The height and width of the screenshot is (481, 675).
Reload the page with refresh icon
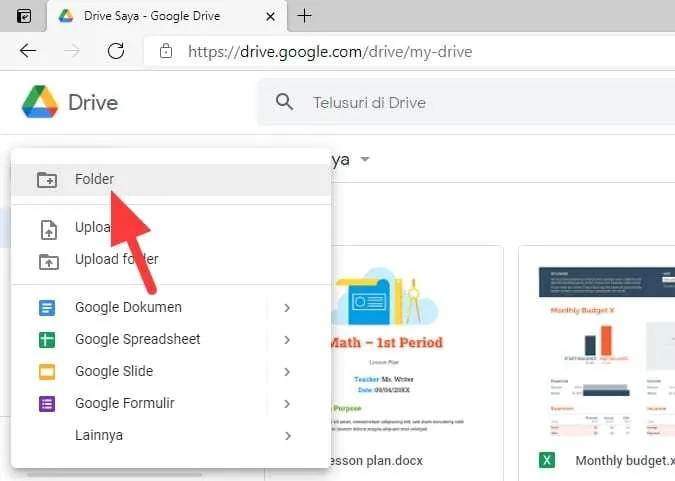coord(116,51)
